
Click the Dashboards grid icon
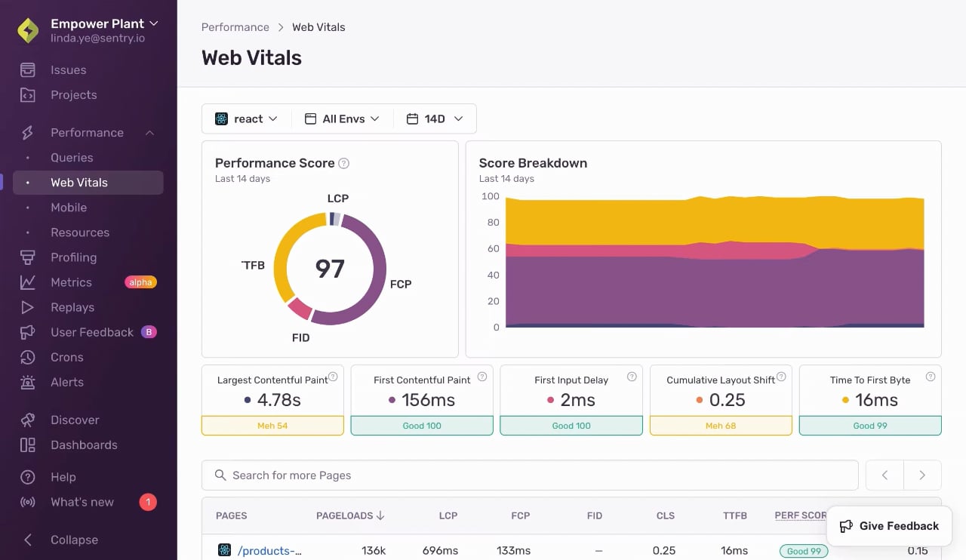coord(28,445)
